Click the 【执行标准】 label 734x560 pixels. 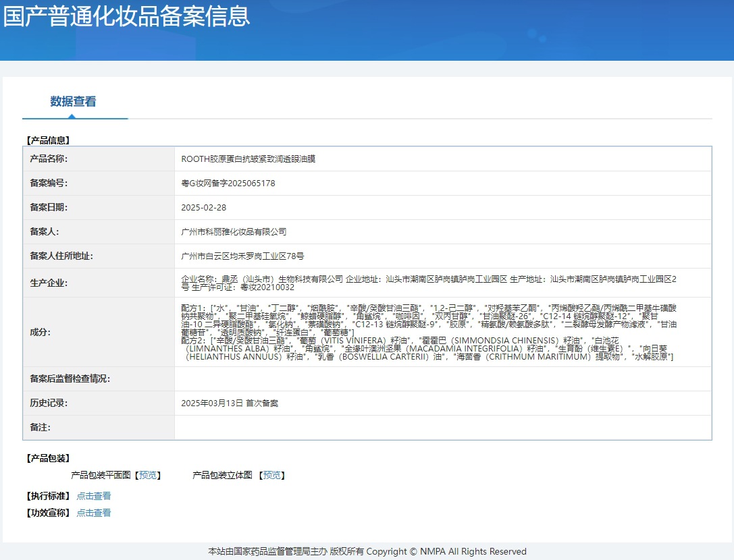(48, 496)
